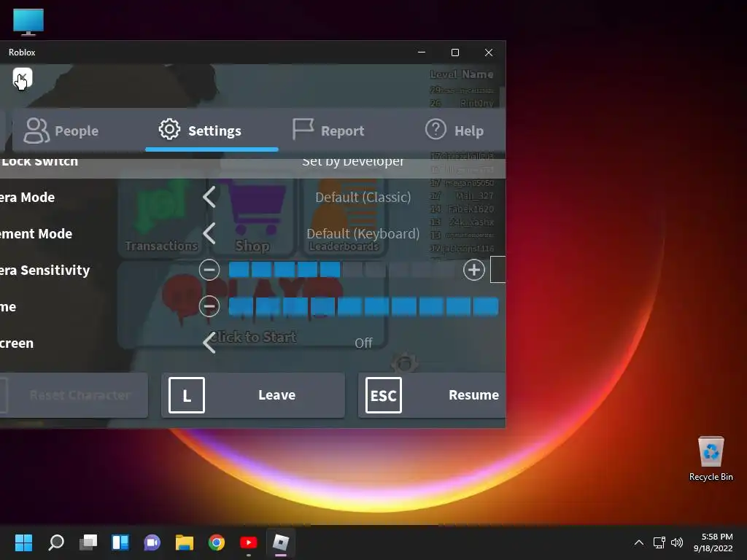This screenshot has width=747, height=560.
Task: Select the Default (Classic) camera mode value
Action: pyautogui.click(x=363, y=197)
